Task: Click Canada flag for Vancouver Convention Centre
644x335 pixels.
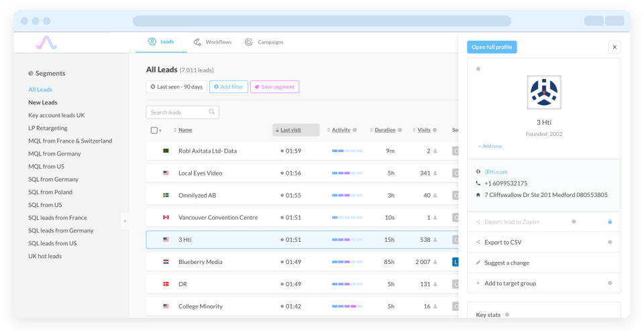Action: [166, 217]
